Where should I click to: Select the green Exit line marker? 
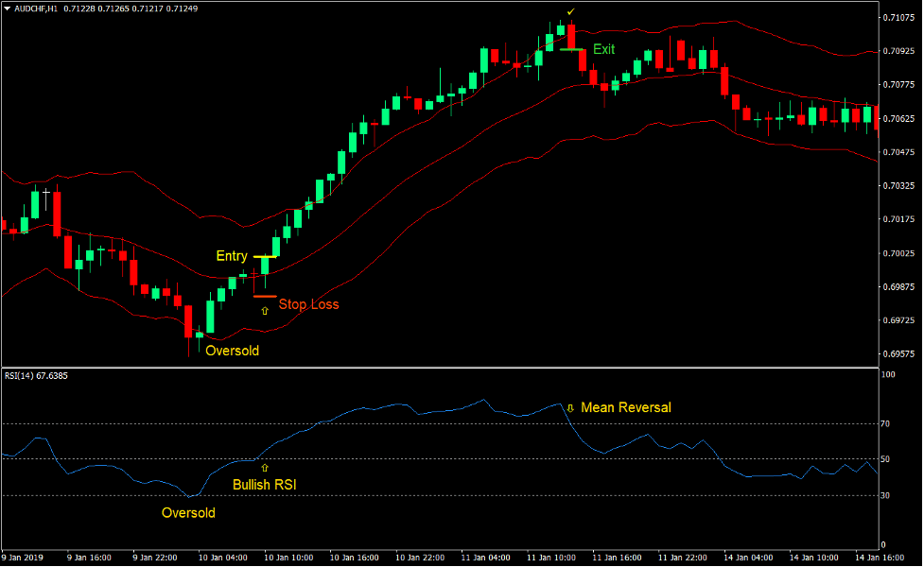pos(571,49)
